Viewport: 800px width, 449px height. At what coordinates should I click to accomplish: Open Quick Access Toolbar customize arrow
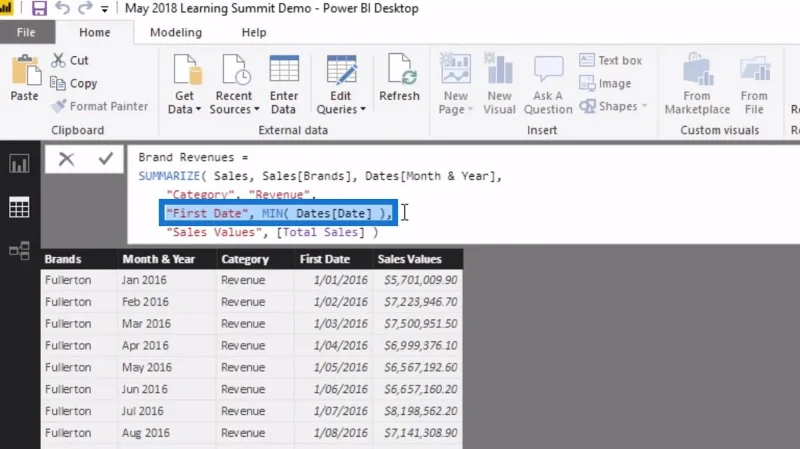click(105, 9)
